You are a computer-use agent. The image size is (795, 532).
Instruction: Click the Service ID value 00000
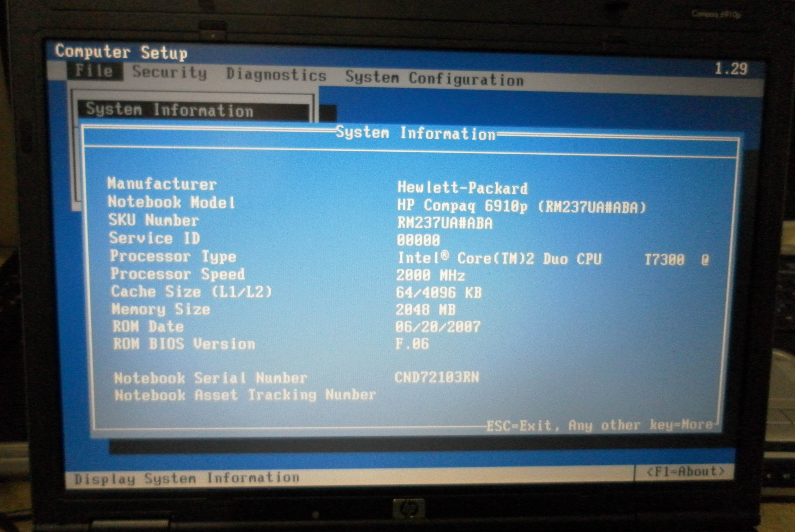419,240
